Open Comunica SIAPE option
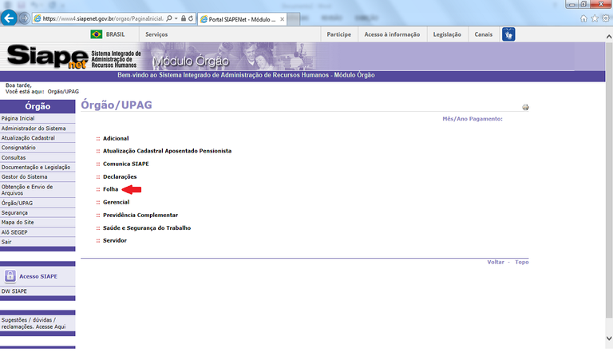This screenshot has height=364, width=613. tap(126, 164)
